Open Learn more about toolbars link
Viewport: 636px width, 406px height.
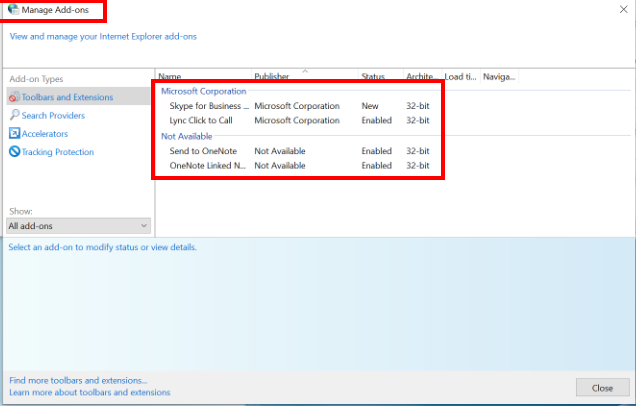coord(90,393)
